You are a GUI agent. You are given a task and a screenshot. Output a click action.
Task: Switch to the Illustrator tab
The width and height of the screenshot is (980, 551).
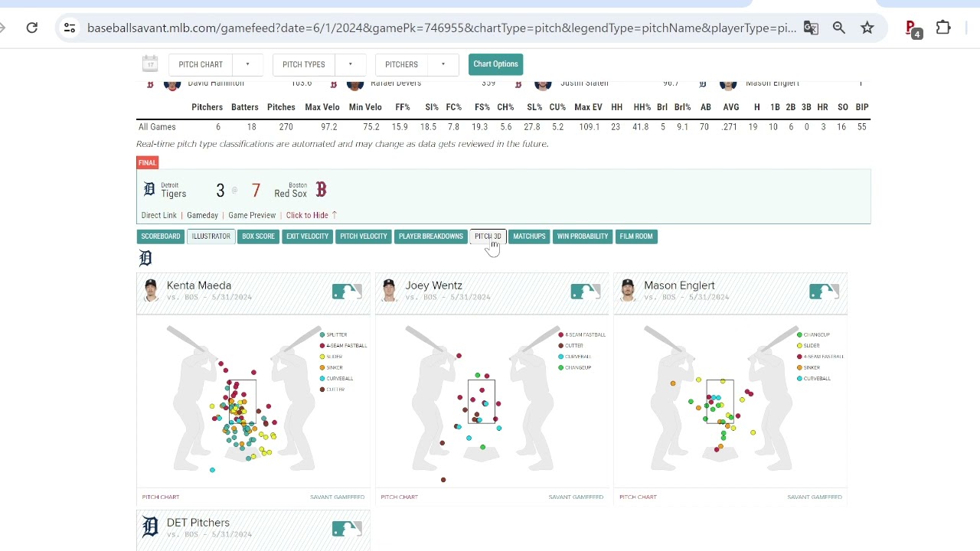click(211, 236)
